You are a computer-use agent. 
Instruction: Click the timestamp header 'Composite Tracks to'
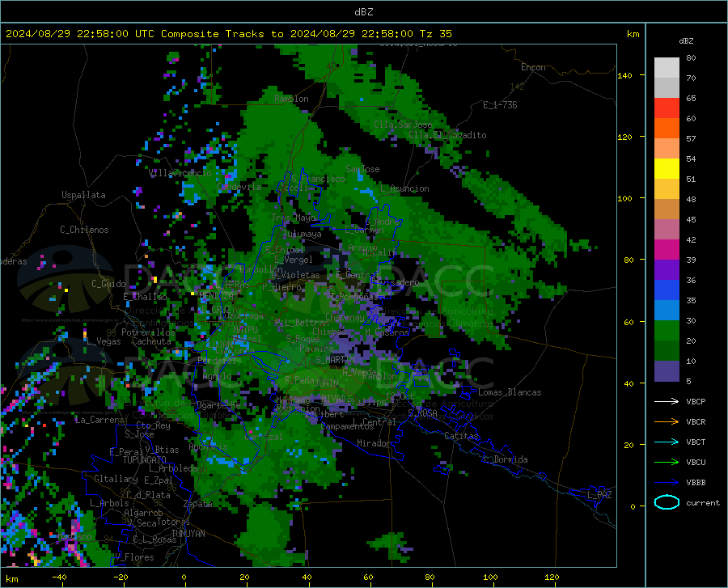point(222,34)
